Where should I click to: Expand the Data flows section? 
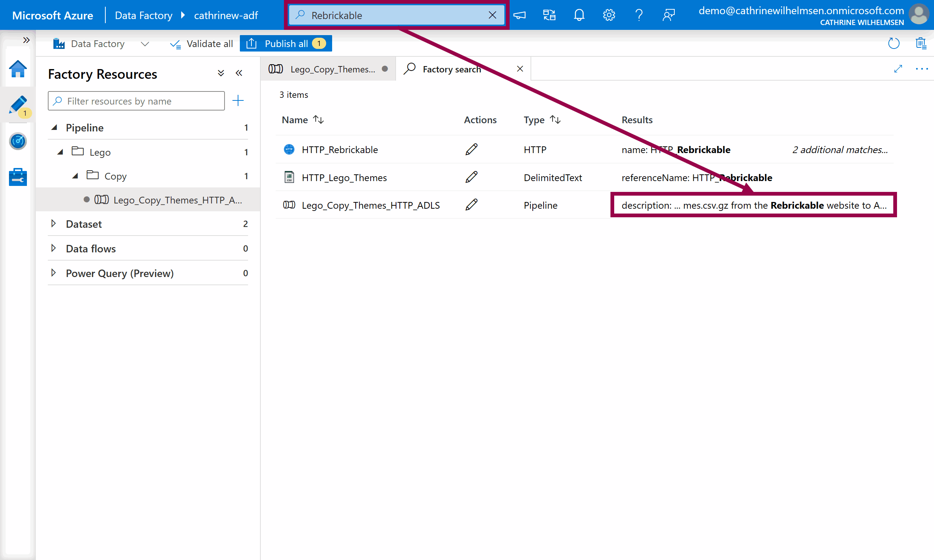pyautogui.click(x=53, y=248)
